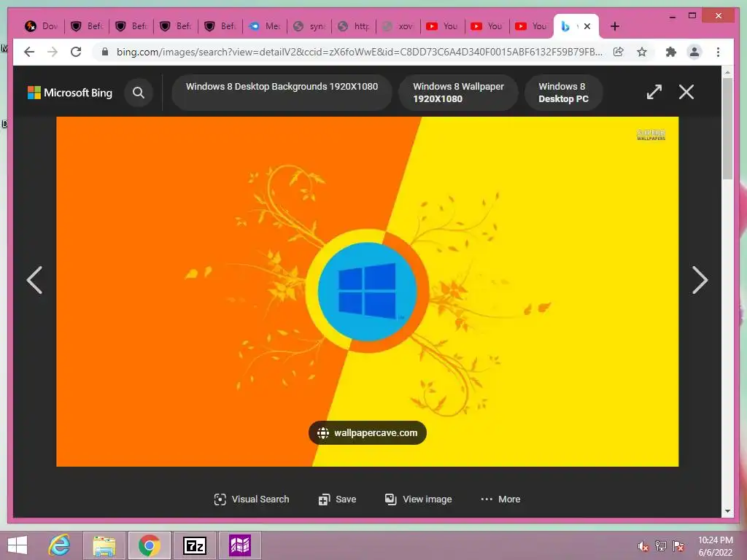Open the Chrome extensions puzzle icon
This screenshot has height=560, width=747.
coord(671,52)
